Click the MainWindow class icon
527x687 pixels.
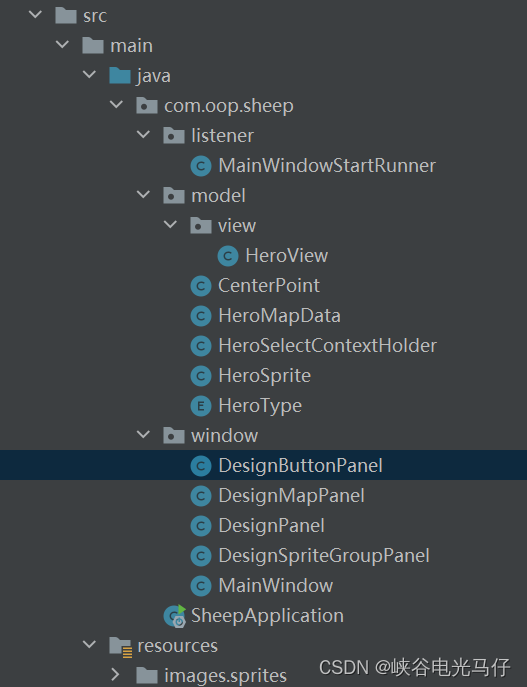[201, 586]
